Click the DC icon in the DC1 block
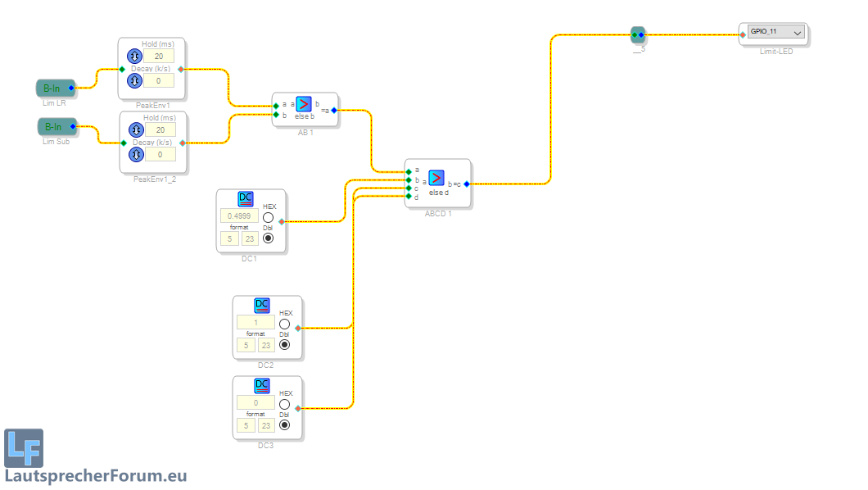868x490 pixels. pyautogui.click(x=246, y=198)
